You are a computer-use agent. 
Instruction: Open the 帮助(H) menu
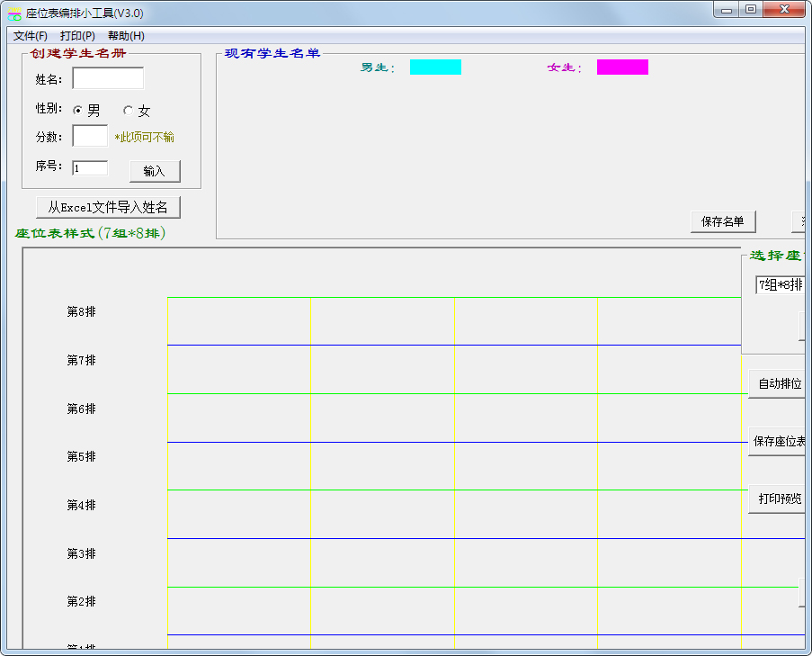click(126, 36)
